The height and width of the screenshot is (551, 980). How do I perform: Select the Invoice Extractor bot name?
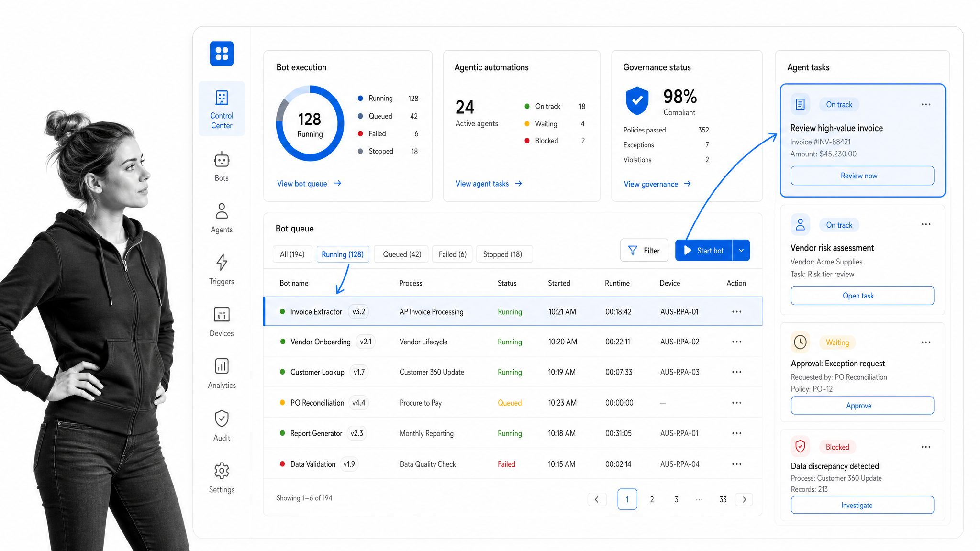(x=316, y=312)
